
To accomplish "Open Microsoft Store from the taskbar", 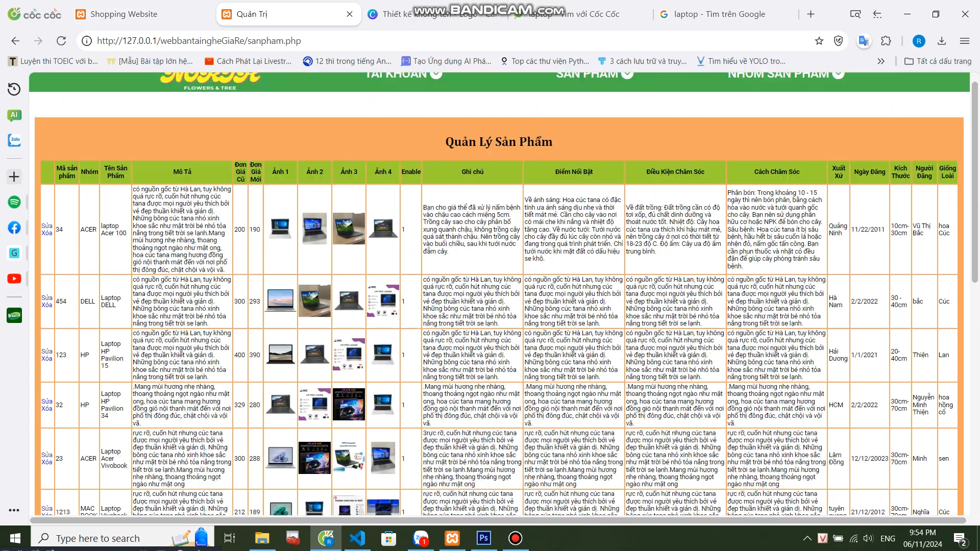I will coord(389,538).
